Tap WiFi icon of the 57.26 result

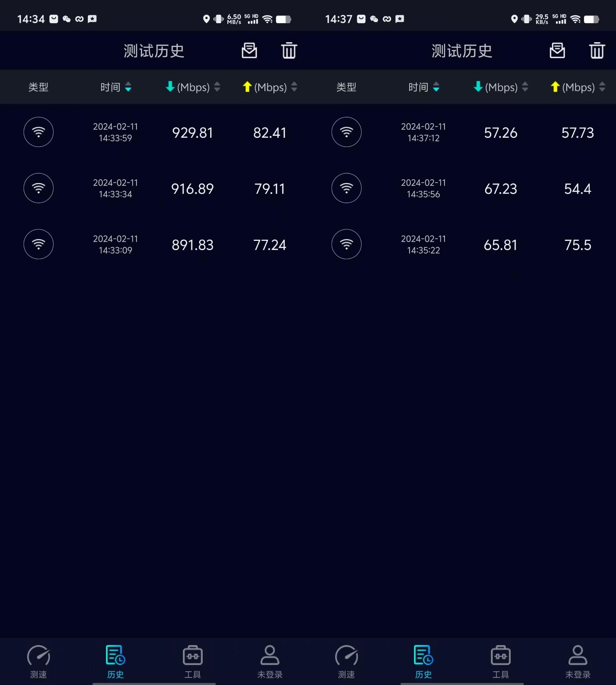click(x=346, y=132)
